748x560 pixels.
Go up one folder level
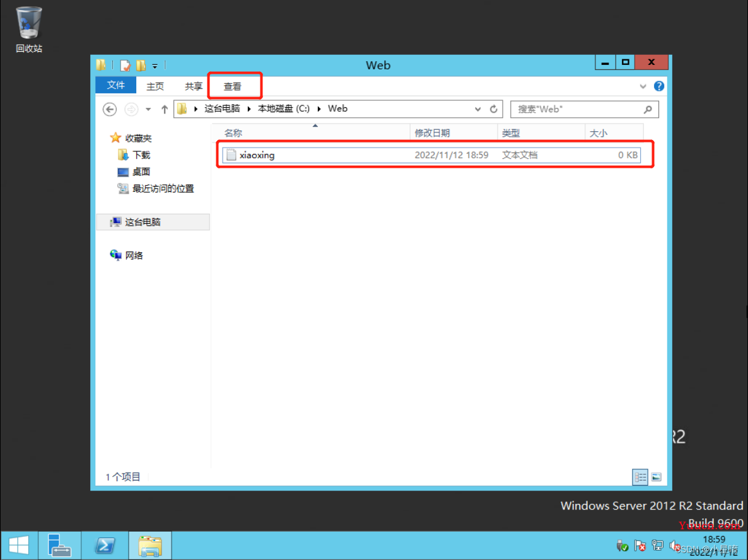click(x=165, y=109)
